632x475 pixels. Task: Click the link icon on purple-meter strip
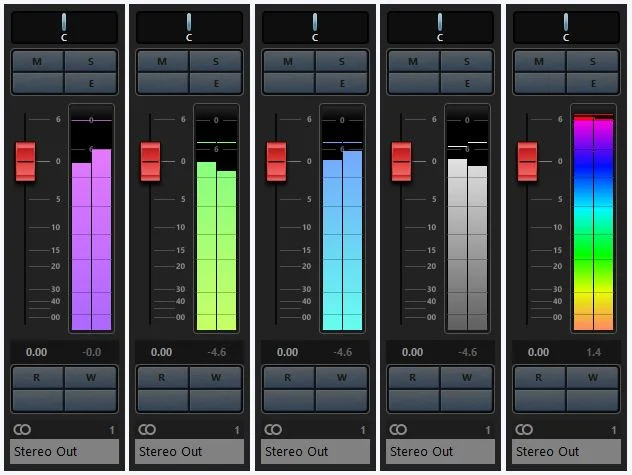point(22,430)
